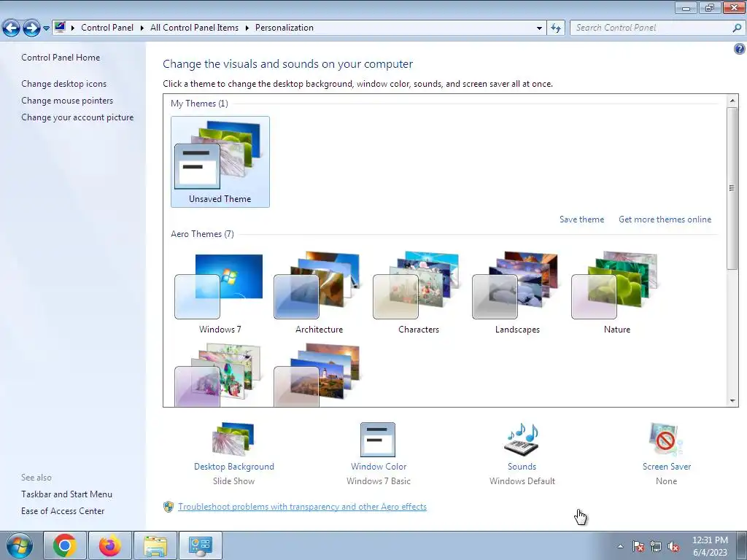
Task: Click the Control Panel icon in address bar
Action: coord(60,27)
